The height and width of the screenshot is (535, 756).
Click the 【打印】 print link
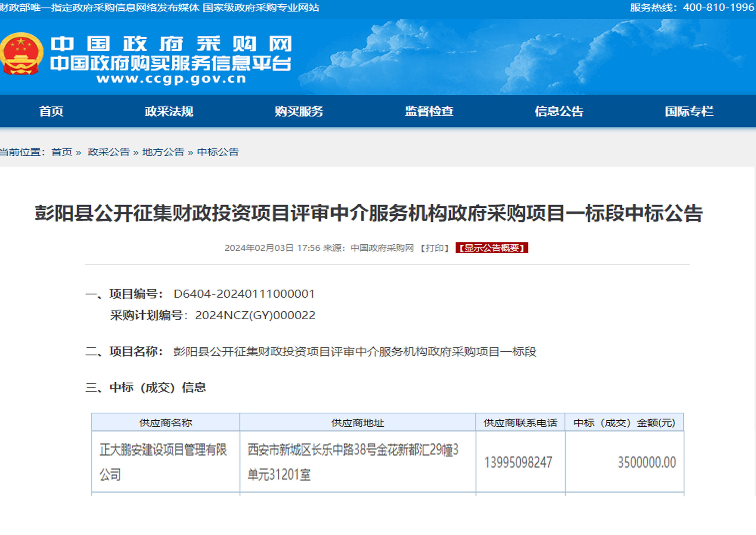[435, 248]
